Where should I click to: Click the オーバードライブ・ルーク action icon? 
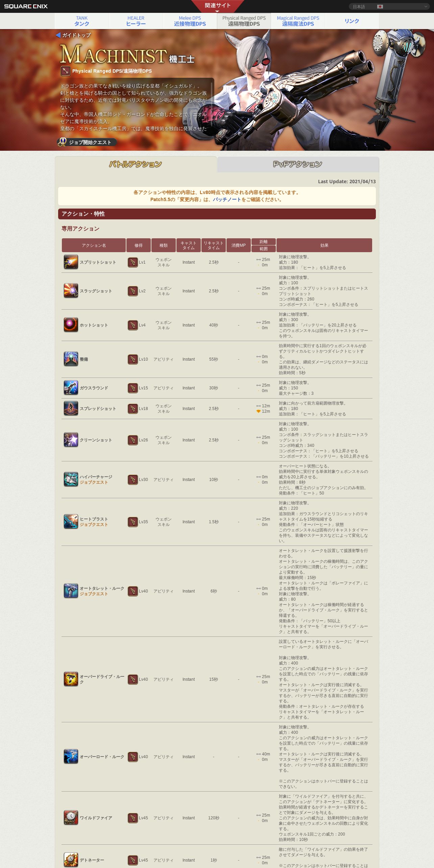(x=71, y=679)
